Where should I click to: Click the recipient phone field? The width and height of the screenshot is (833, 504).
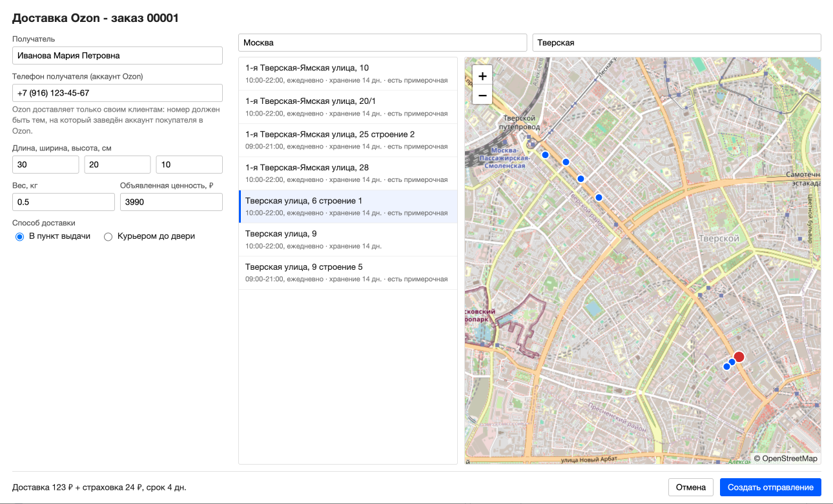tap(118, 93)
